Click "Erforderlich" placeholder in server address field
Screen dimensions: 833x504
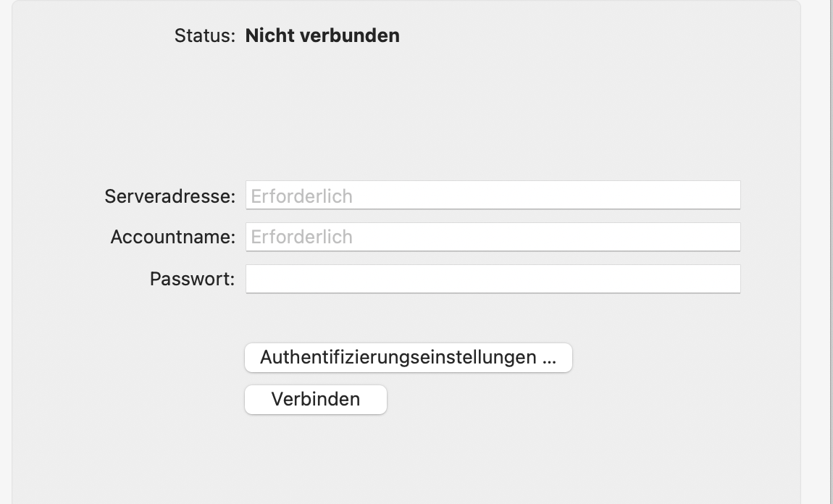[301, 196]
